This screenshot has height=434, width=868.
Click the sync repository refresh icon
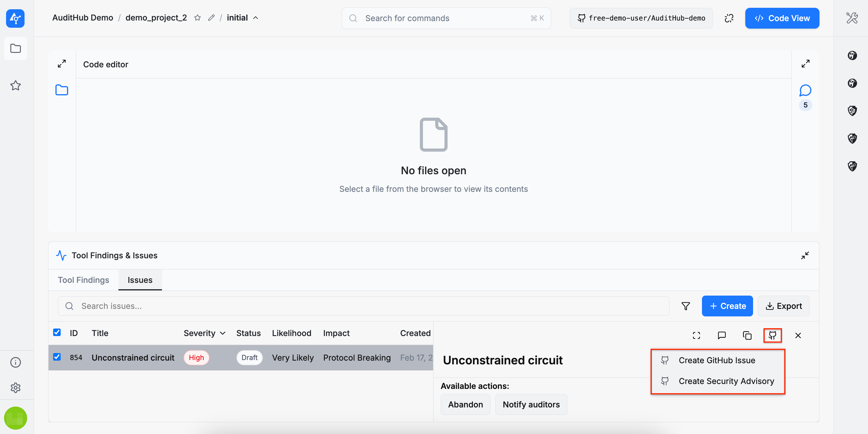coord(729,18)
